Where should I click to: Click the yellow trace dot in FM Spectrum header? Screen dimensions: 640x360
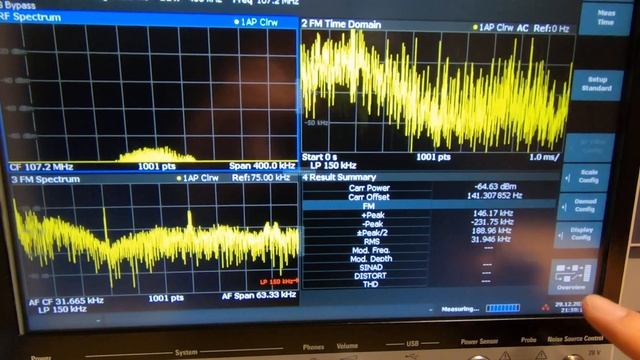[x=179, y=178]
